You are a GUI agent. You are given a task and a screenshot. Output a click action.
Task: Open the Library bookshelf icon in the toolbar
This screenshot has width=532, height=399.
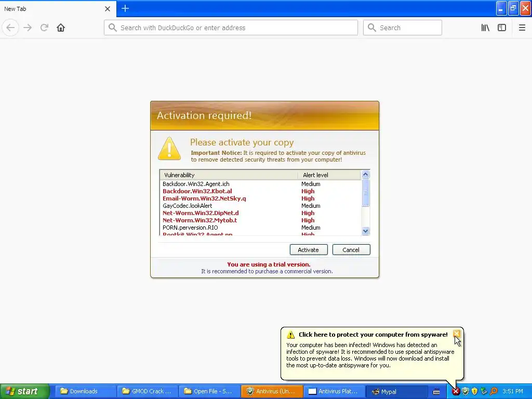(485, 28)
